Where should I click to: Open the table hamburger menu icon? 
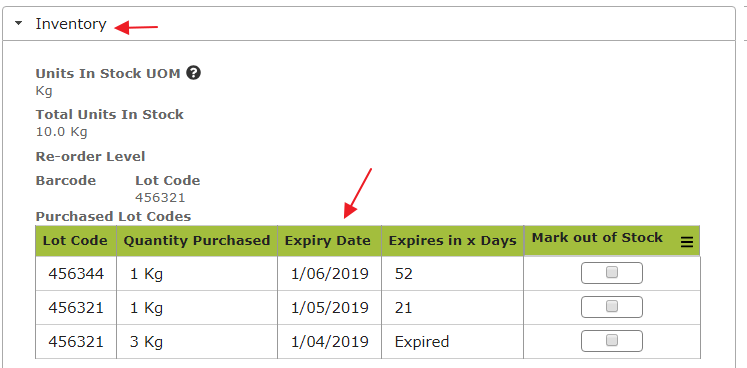[x=686, y=243]
